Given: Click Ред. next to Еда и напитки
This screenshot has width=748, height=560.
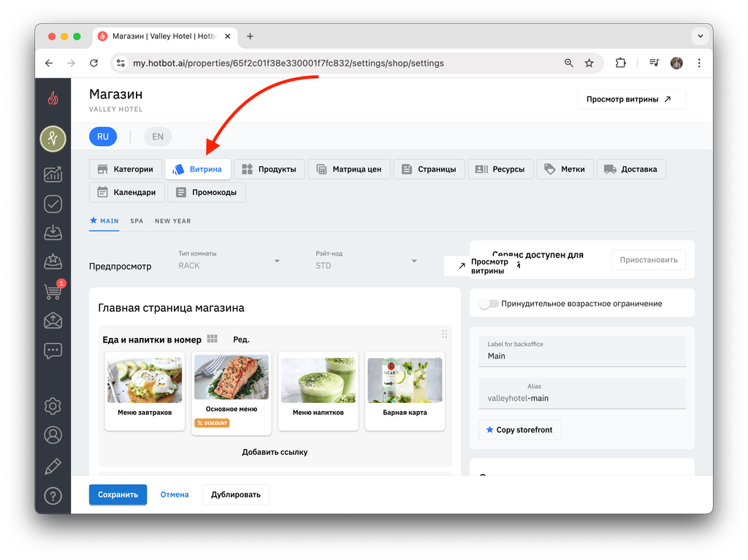Looking at the screenshot, I should coord(241,340).
